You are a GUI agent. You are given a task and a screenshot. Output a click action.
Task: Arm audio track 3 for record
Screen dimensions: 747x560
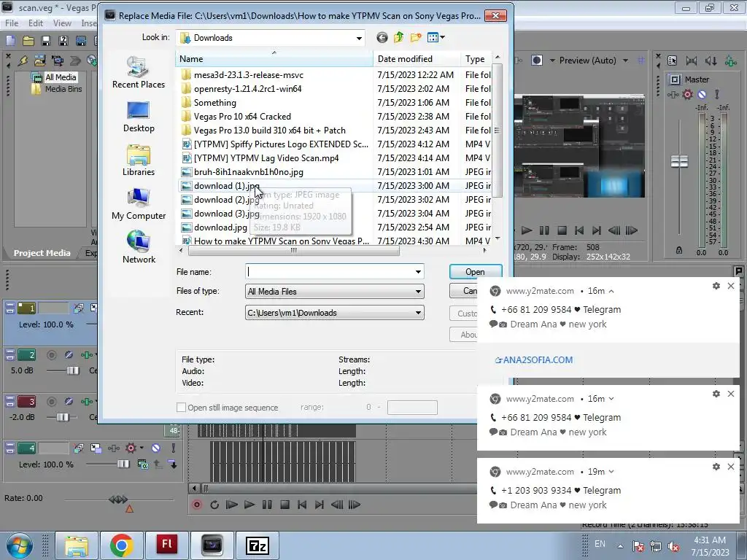coord(52,402)
